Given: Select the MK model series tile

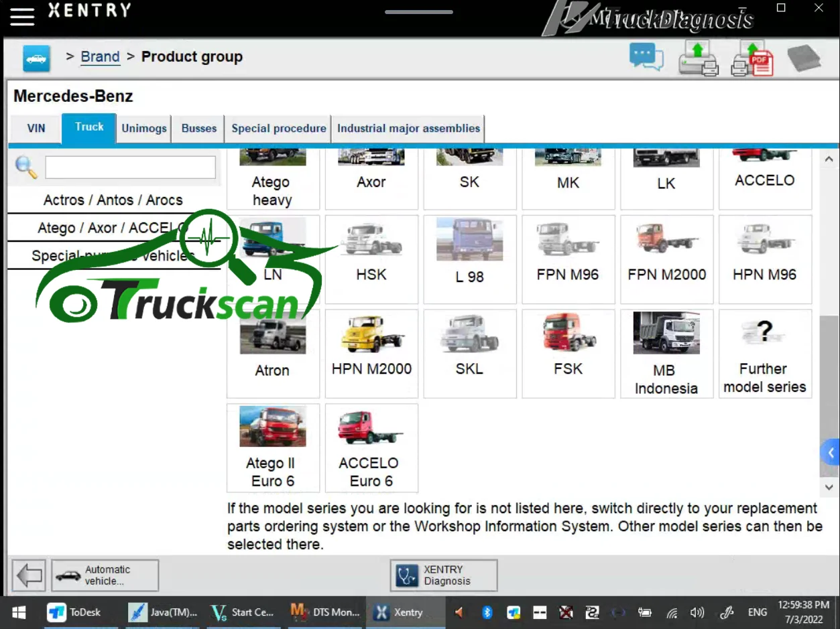Looking at the screenshot, I should (x=568, y=179).
